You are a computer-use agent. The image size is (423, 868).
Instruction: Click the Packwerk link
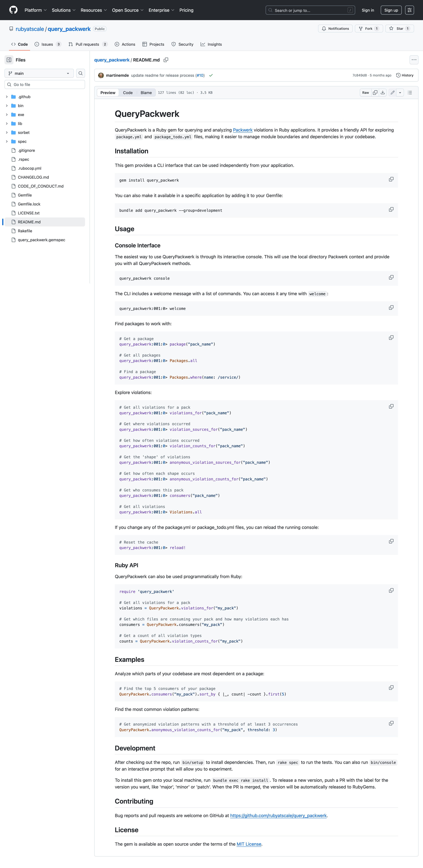243,130
